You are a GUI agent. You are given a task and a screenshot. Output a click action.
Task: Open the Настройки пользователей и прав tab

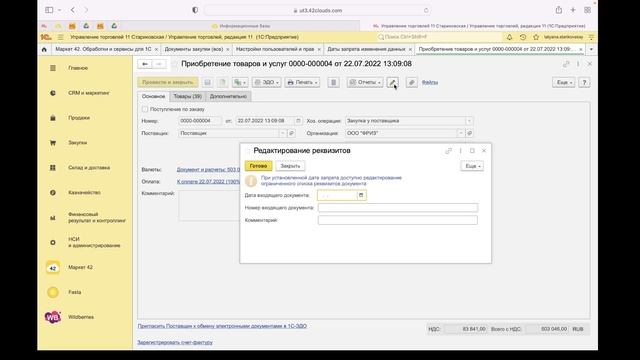pyautogui.click(x=275, y=49)
